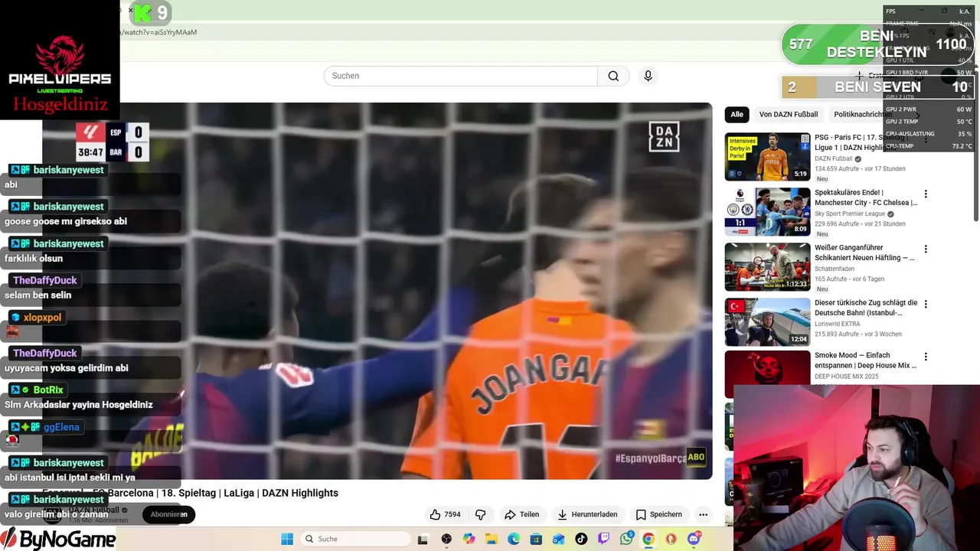
Task: Open Windows Start menu
Action: 287,539
